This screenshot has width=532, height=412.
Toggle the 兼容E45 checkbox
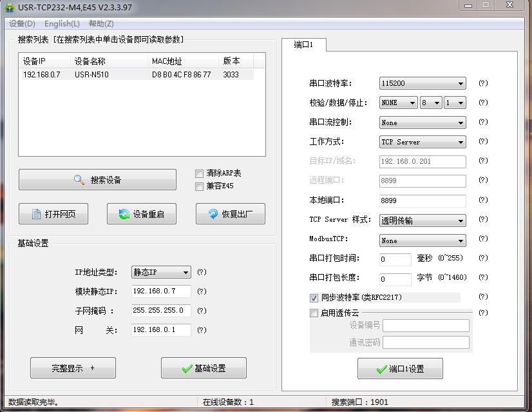pos(199,186)
